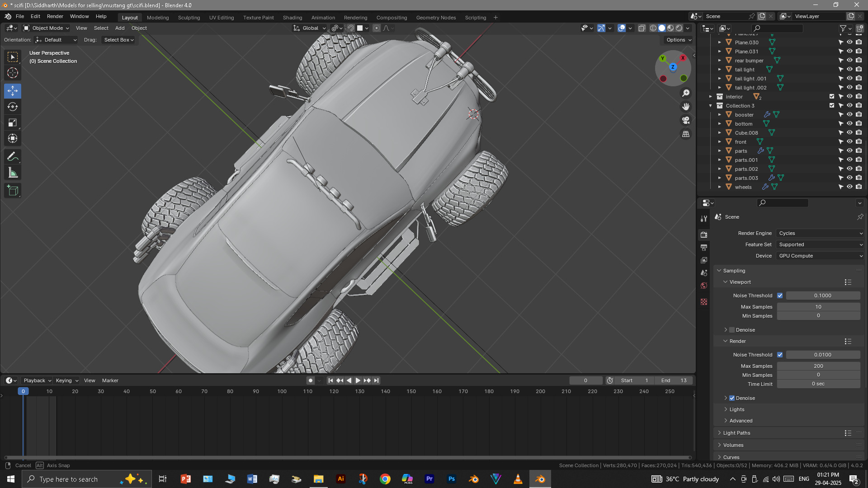The width and height of the screenshot is (868, 488).
Task: Open the Render properties tab
Action: point(704,235)
